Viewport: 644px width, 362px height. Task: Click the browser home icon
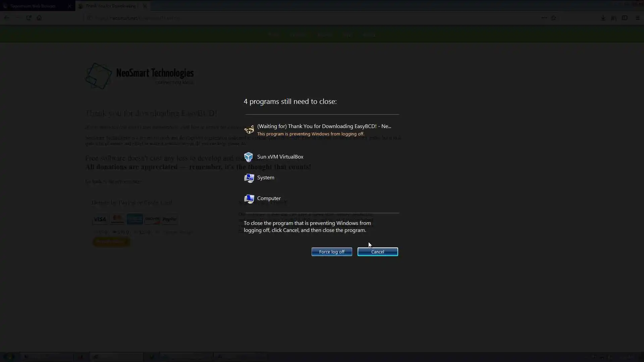pos(39,18)
